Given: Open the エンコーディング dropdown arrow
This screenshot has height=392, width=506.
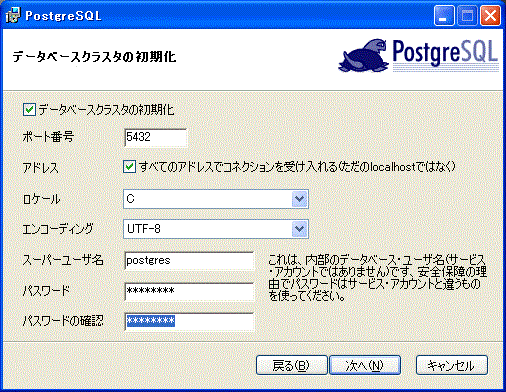Looking at the screenshot, I should pos(299,229).
